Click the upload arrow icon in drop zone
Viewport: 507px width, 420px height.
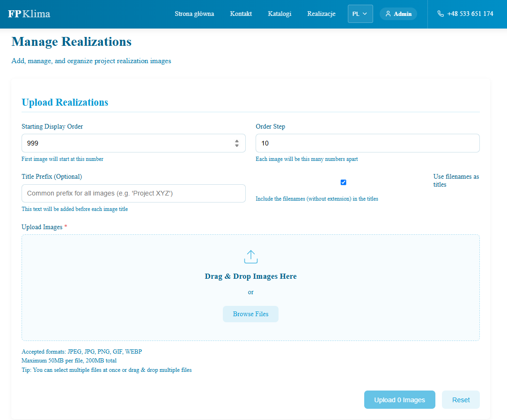[x=251, y=257]
